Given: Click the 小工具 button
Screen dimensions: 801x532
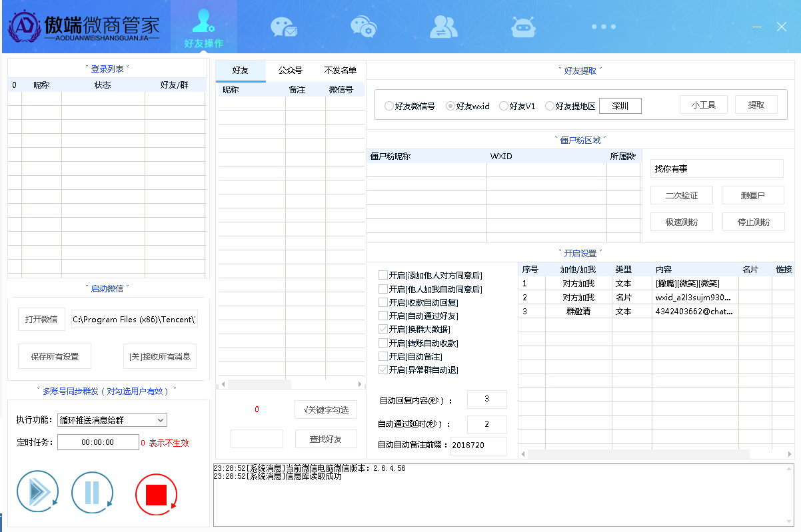Looking at the screenshot, I should (x=703, y=105).
